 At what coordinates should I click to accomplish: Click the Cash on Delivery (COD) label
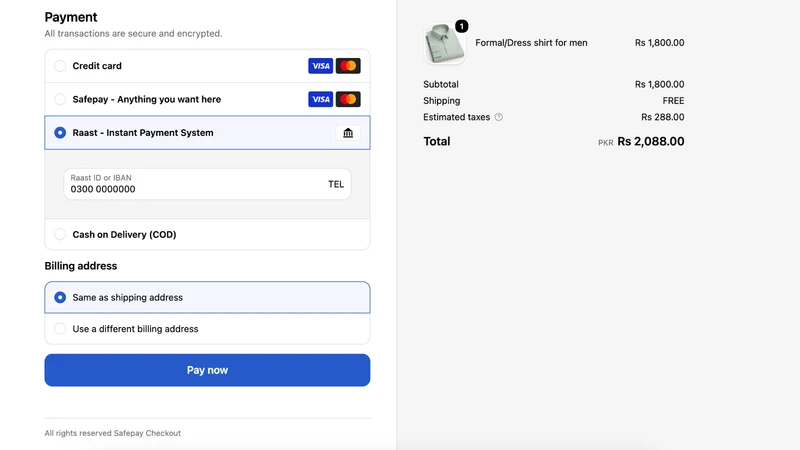[124, 235]
